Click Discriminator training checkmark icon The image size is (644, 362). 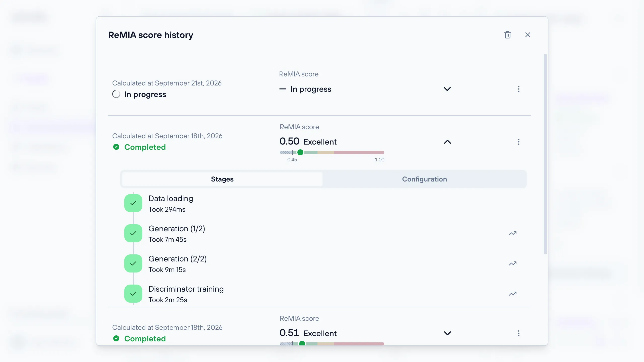click(x=133, y=294)
